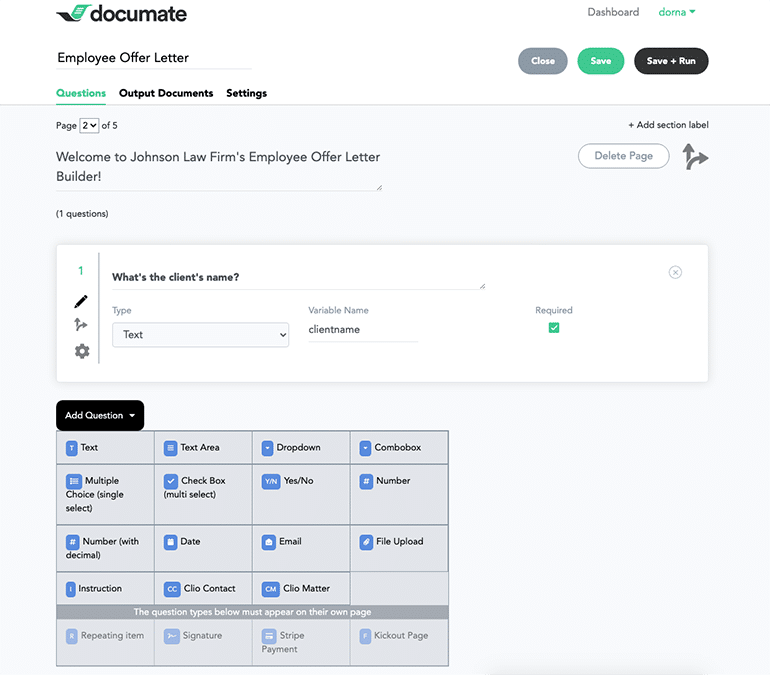
Task: Open the dorna user menu
Action: pyautogui.click(x=677, y=12)
